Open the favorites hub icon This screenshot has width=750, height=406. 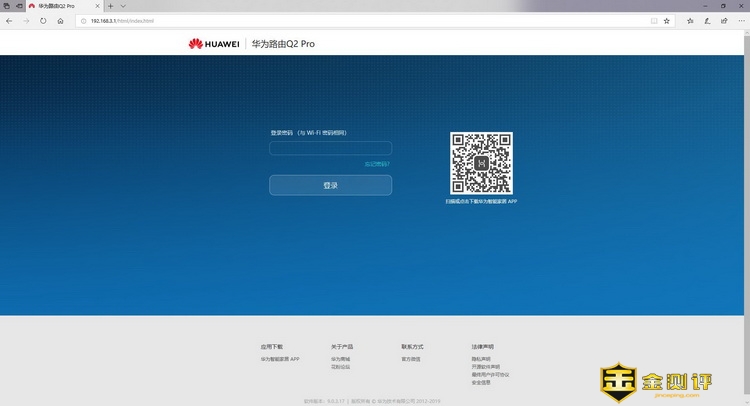(x=690, y=21)
